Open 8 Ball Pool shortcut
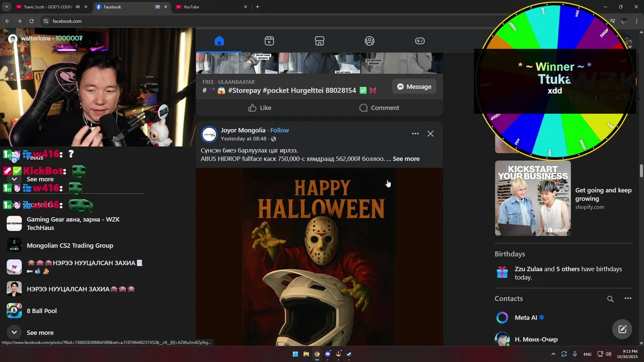Screen dimensions: 644x362 [42, 311]
